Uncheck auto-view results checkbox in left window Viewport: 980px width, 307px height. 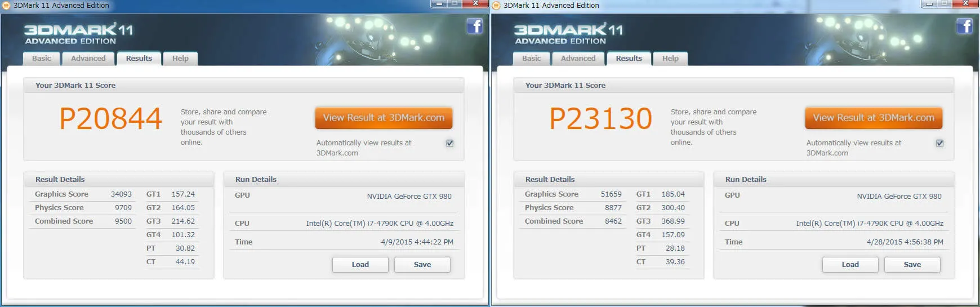click(449, 143)
